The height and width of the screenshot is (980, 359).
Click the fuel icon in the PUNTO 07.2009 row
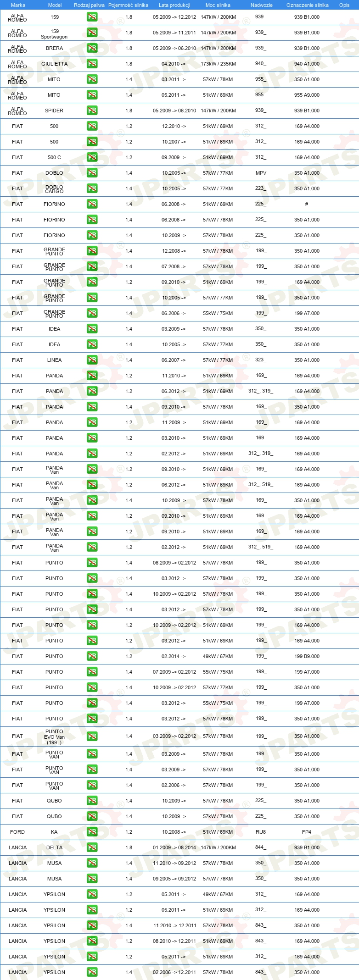click(92, 672)
